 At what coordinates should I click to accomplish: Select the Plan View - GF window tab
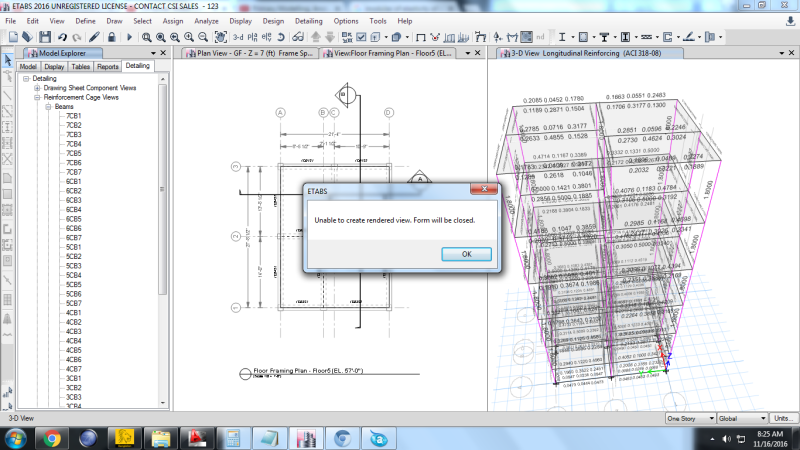(x=250, y=53)
